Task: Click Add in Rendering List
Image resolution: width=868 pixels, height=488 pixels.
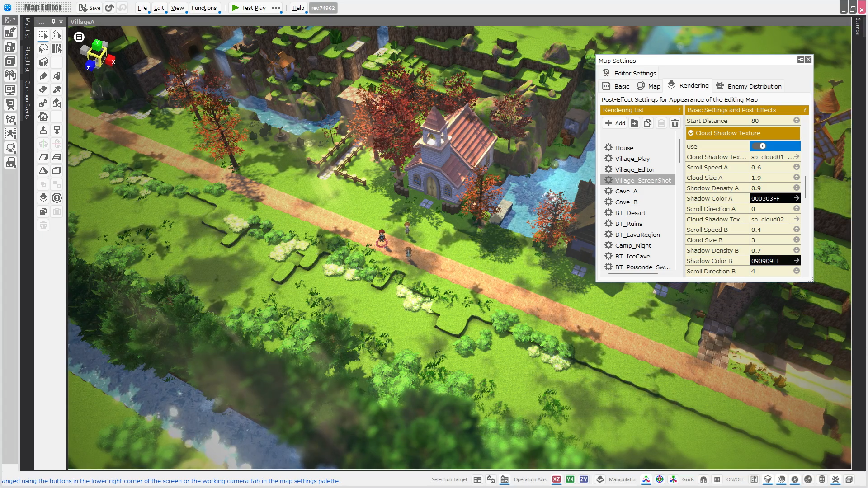Action: (615, 123)
